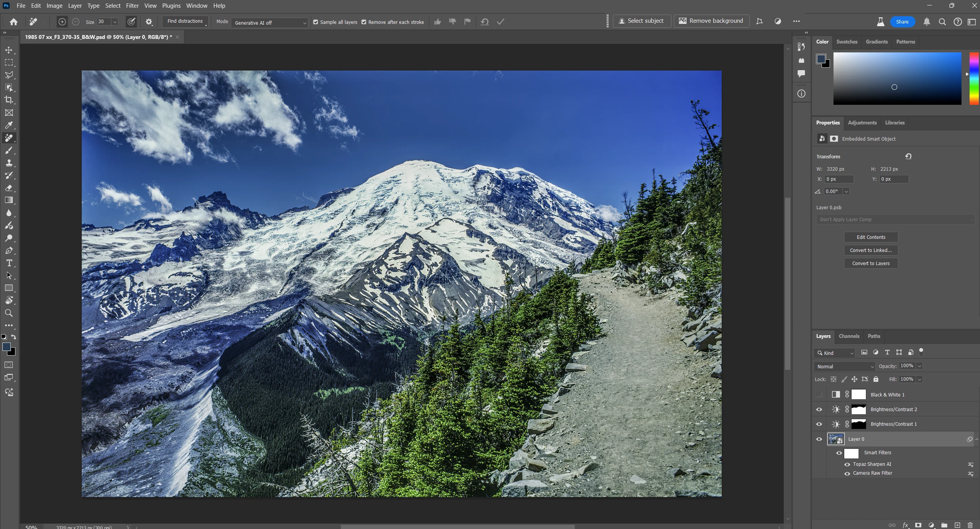Click the Edit Contents button
This screenshot has width=980, height=529.
[x=871, y=237]
